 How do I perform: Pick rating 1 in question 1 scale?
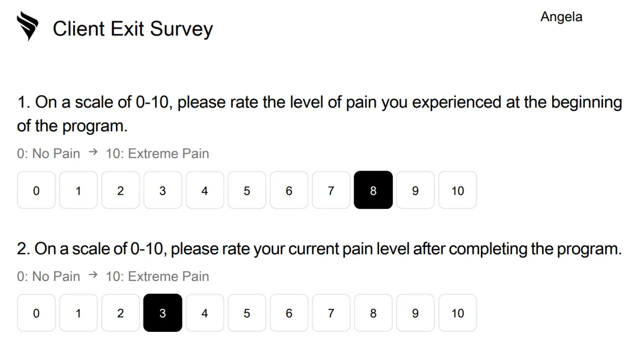(78, 190)
